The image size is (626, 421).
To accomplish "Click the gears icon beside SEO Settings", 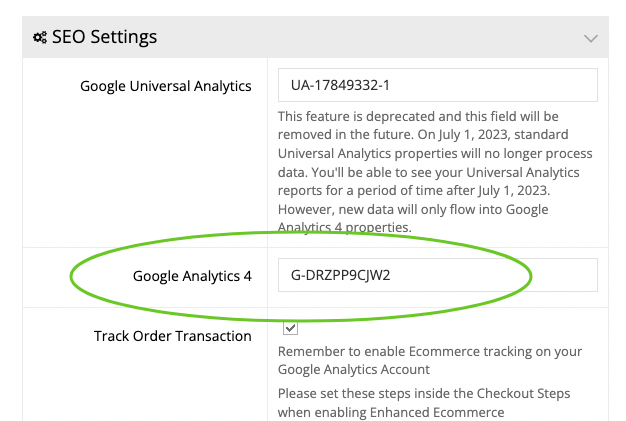I will [39, 38].
